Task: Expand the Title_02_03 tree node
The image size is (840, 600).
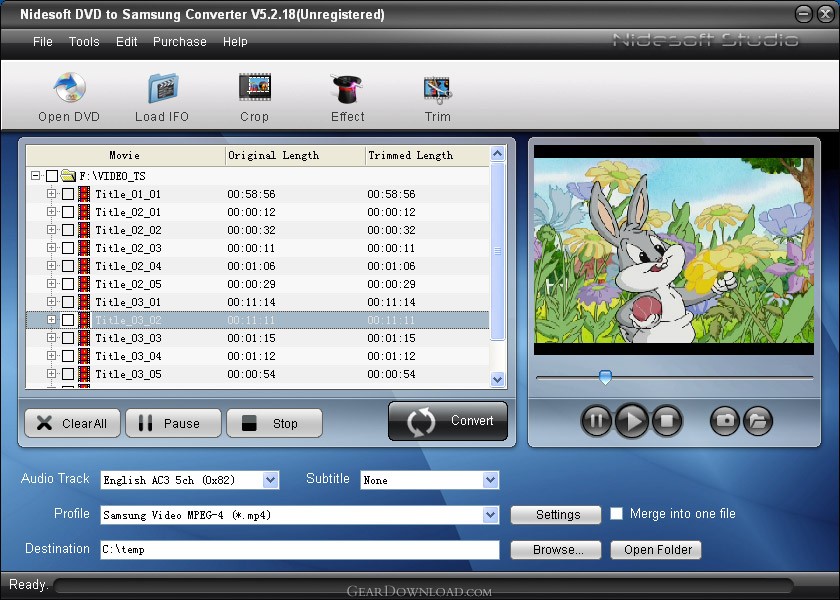Action: click(x=51, y=248)
